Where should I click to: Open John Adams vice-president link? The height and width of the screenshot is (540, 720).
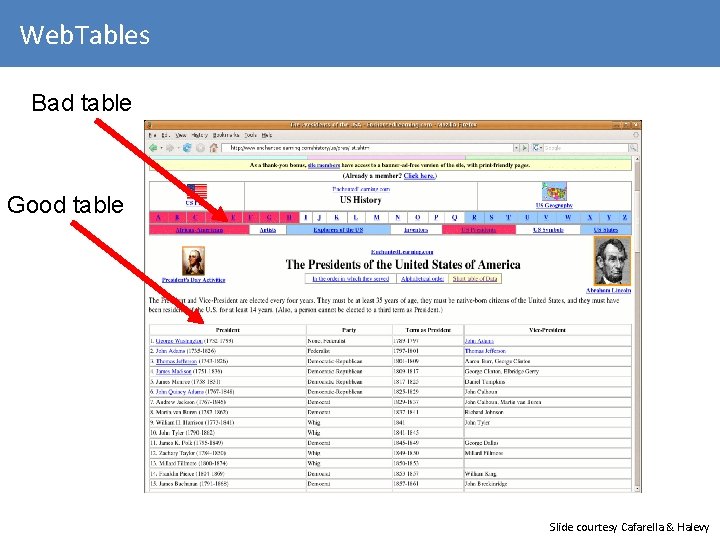click(479, 341)
